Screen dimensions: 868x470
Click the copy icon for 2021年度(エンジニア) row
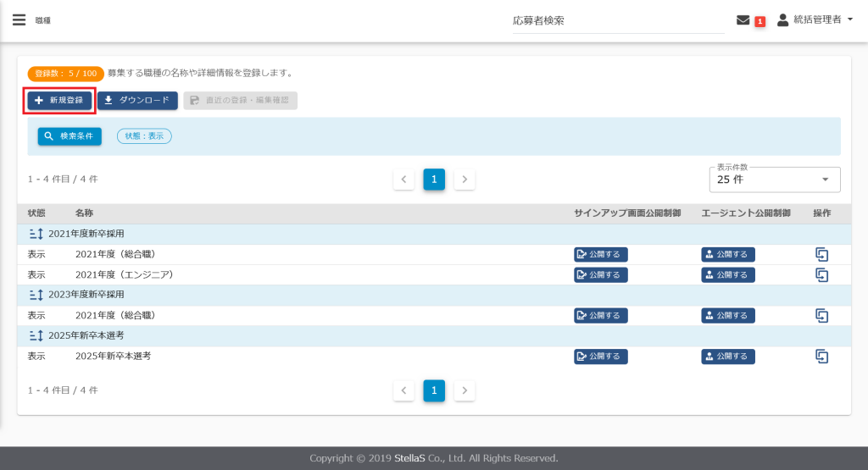[821, 274]
